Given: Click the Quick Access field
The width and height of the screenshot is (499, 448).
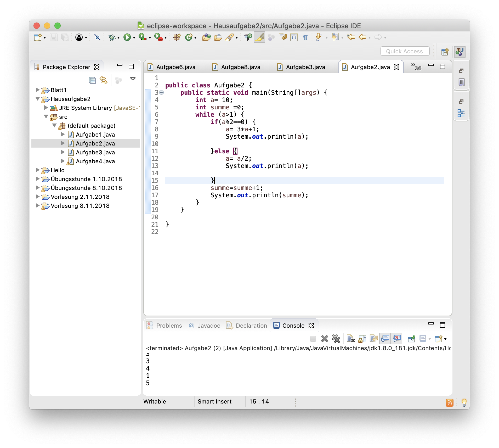Looking at the screenshot, I should [405, 51].
